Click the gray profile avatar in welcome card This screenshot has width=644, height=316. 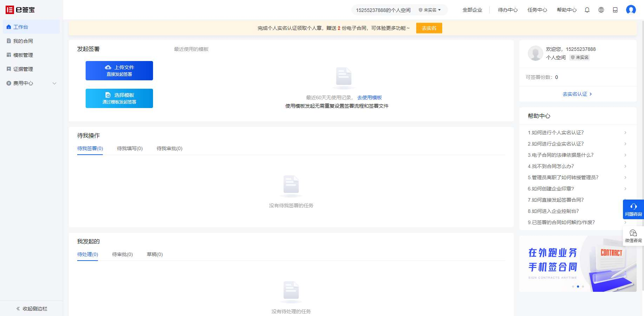coord(536,53)
